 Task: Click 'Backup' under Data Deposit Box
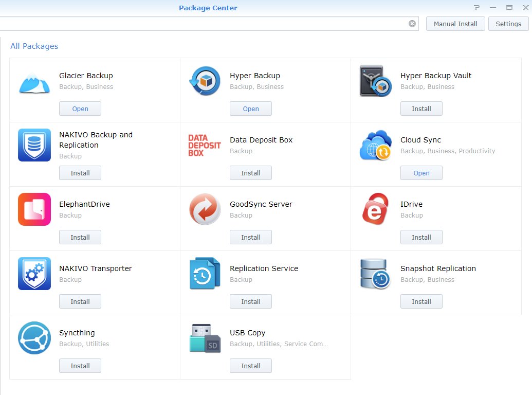(x=241, y=151)
